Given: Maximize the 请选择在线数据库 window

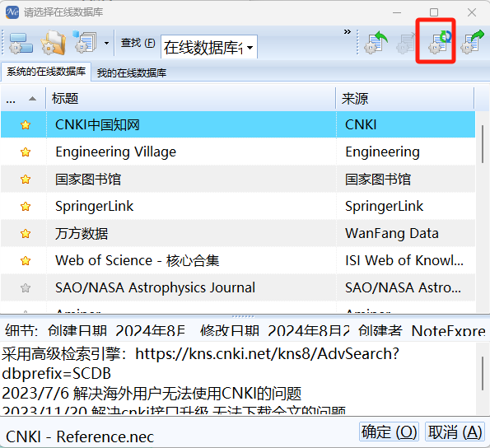Looking at the screenshot, I should [x=434, y=12].
